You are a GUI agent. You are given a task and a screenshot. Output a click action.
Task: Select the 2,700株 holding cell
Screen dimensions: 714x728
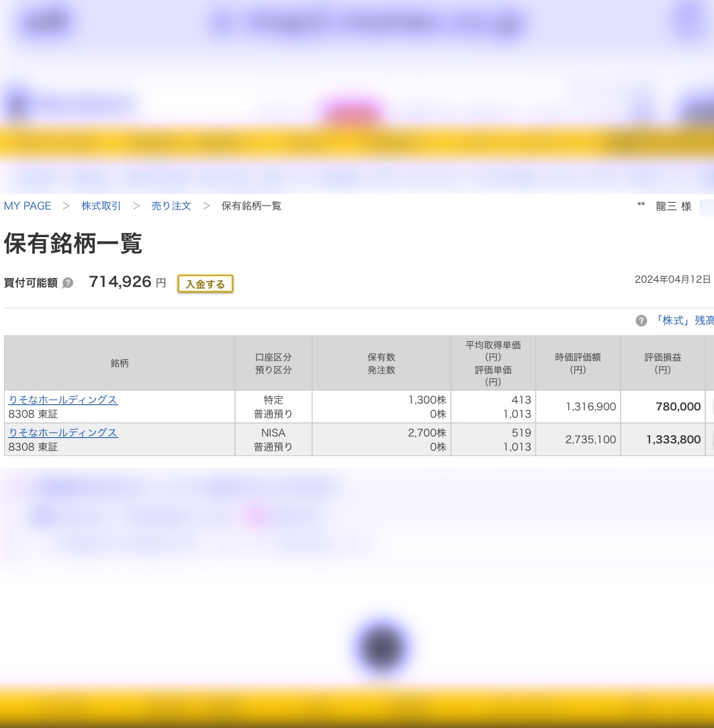point(427,433)
